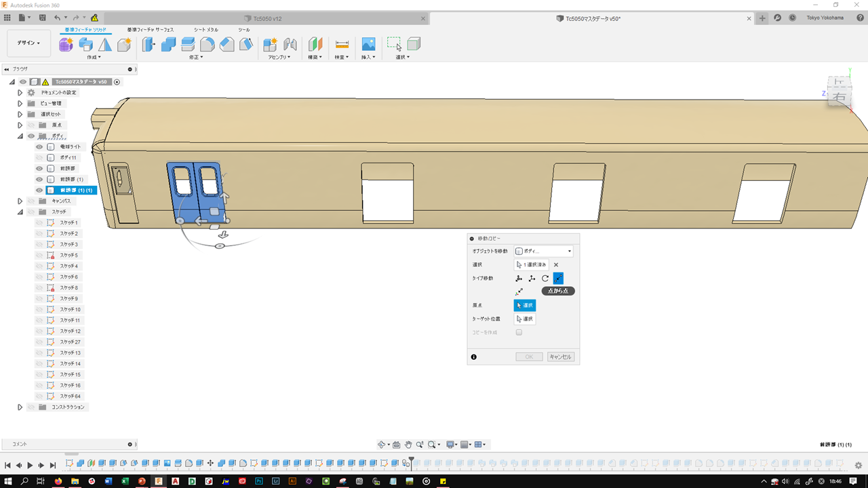Toggle the root component activate radio button

(x=117, y=82)
